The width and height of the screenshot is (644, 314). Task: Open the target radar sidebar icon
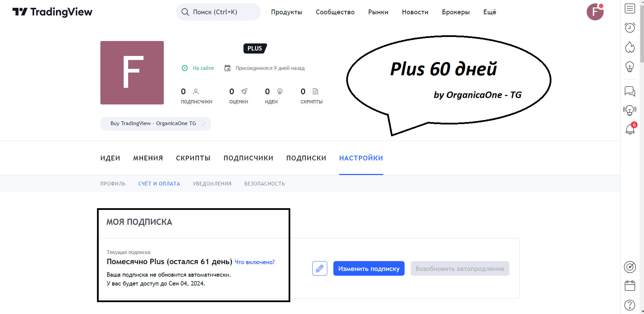click(630, 267)
